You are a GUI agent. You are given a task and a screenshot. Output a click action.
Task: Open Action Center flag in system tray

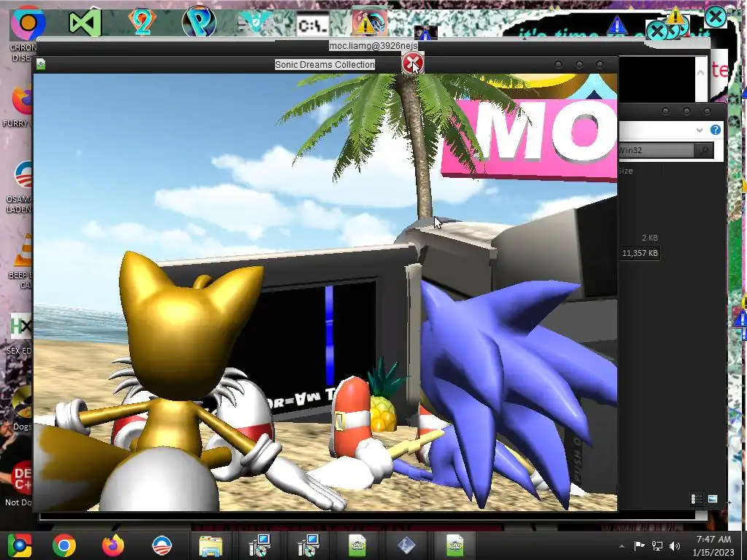coord(639,545)
